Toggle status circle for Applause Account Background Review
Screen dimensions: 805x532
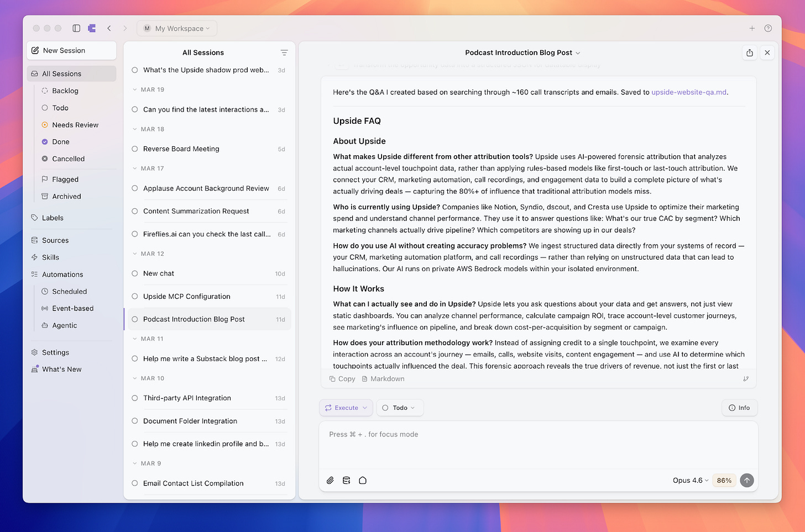[x=134, y=188]
